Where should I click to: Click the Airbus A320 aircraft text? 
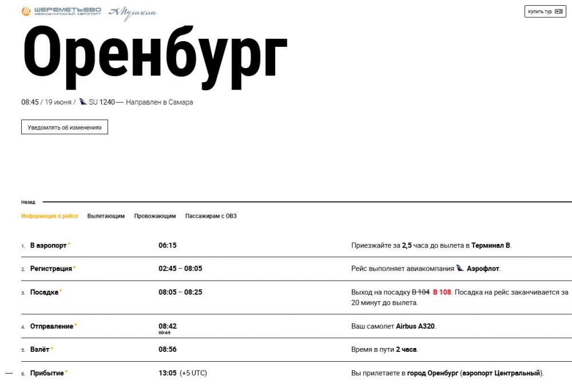click(416, 326)
